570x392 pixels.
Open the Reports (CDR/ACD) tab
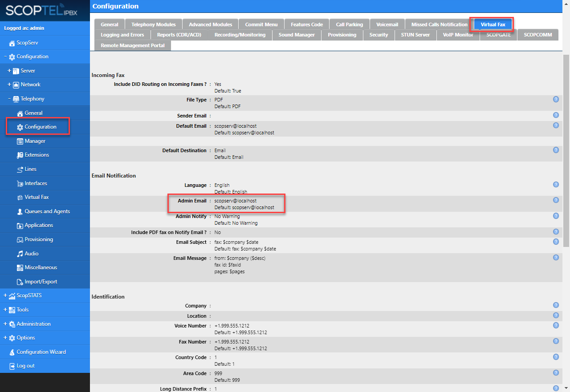point(179,35)
